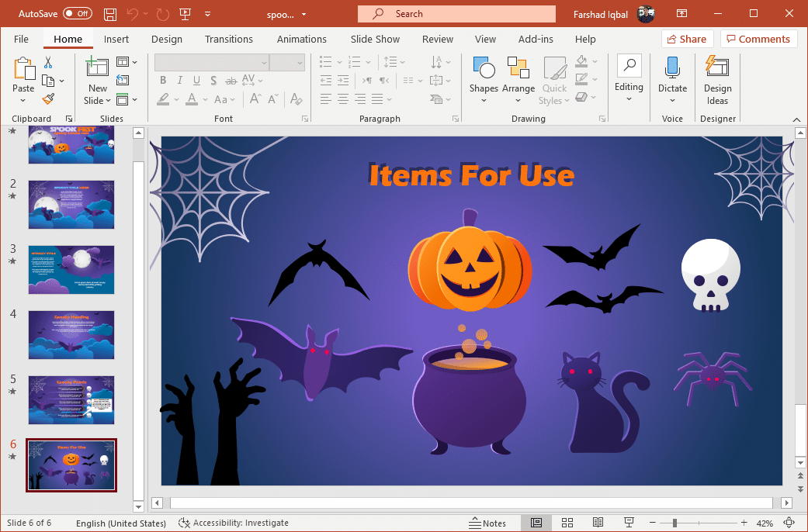Viewport: 808px width, 532px height.
Task: Toggle the AutoSave switch
Action: tap(77, 14)
